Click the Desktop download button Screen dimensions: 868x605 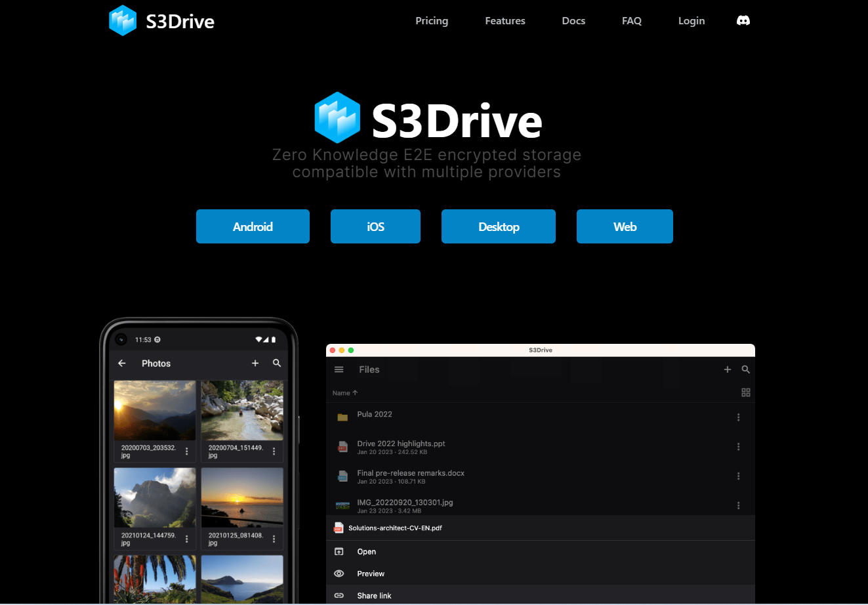point(499,226)
